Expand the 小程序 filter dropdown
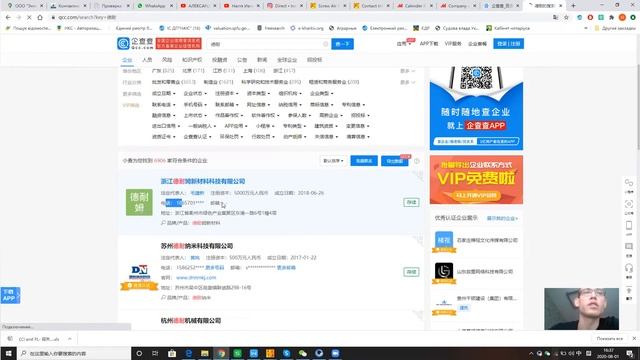Viewport: 640px width, 360px height. [x=265, y=126]
